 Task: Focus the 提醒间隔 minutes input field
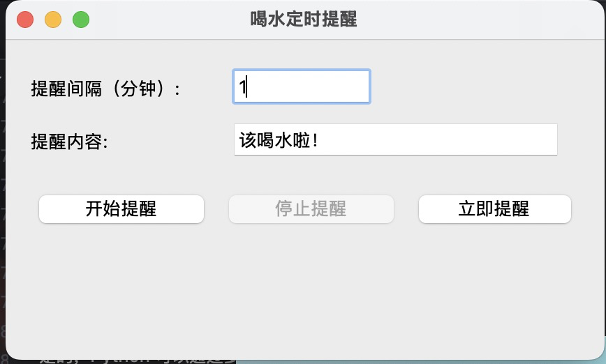click(x=302, y=86)
